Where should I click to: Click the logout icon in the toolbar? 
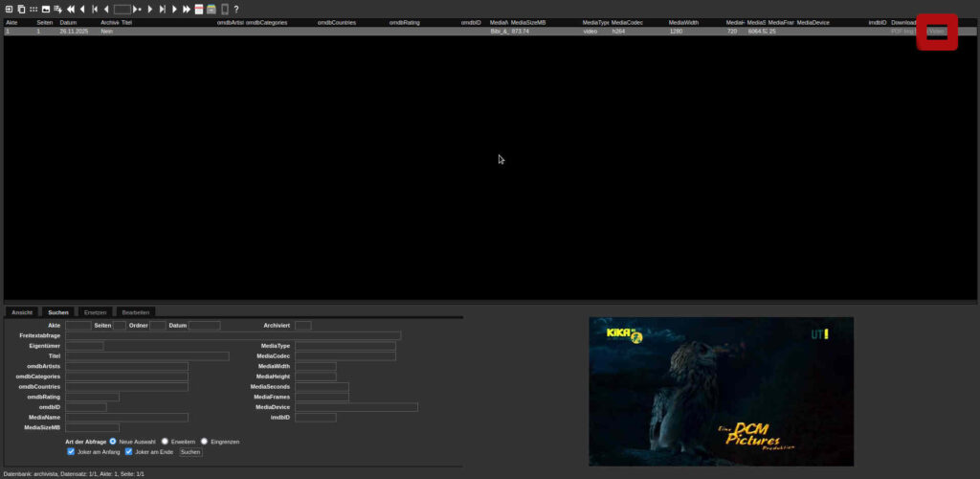tap(8, 9)
